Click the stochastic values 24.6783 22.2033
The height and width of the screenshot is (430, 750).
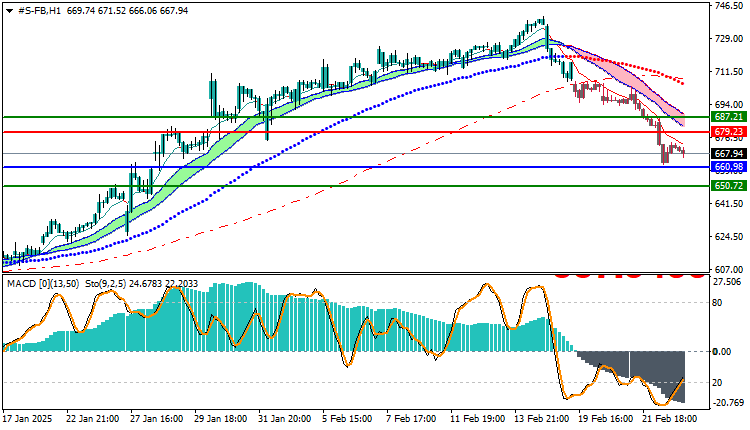tap(164, 284)
